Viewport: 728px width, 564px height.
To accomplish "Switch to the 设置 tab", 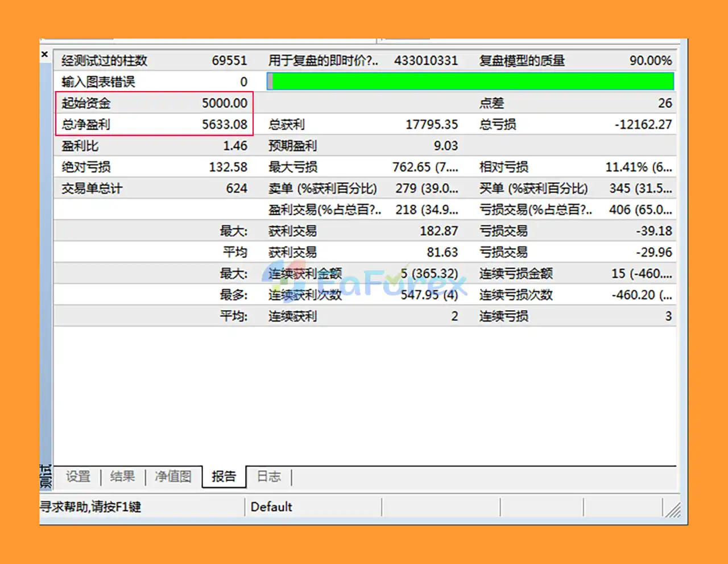I will pos(77,477).
